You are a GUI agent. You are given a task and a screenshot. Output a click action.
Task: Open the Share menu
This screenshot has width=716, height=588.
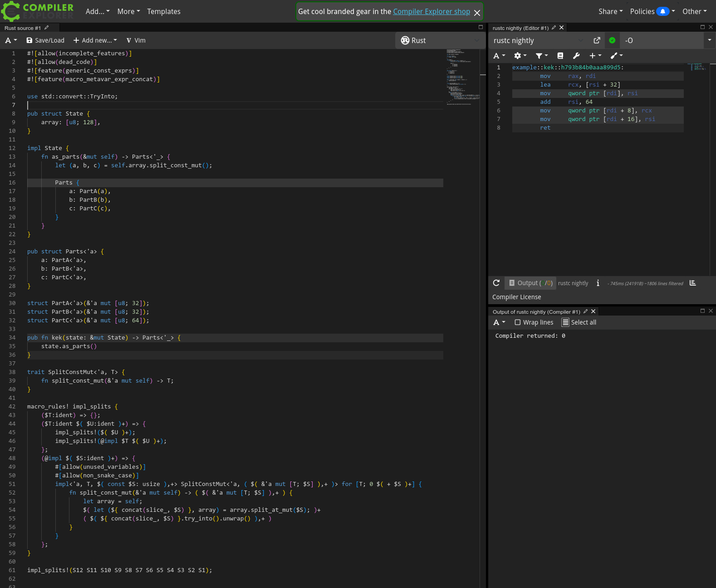(x=610, y=11)
